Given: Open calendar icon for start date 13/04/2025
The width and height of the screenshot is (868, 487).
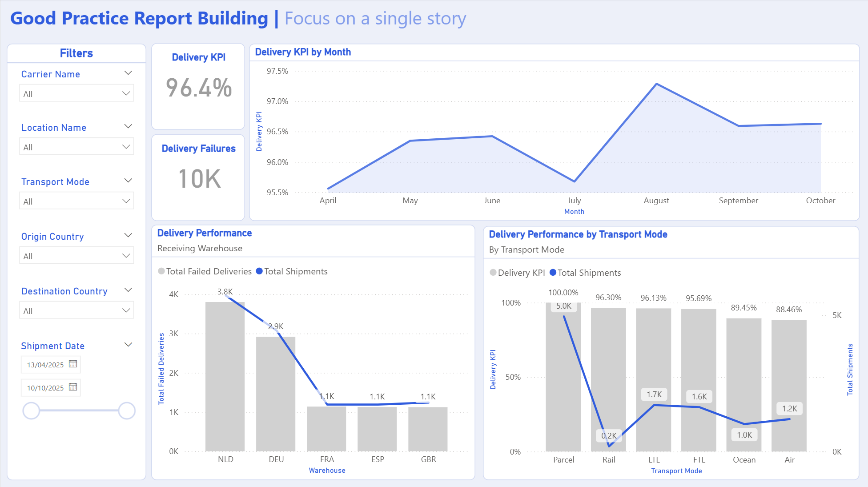Looking at the screenshot, I should click(x=73, y=364).
